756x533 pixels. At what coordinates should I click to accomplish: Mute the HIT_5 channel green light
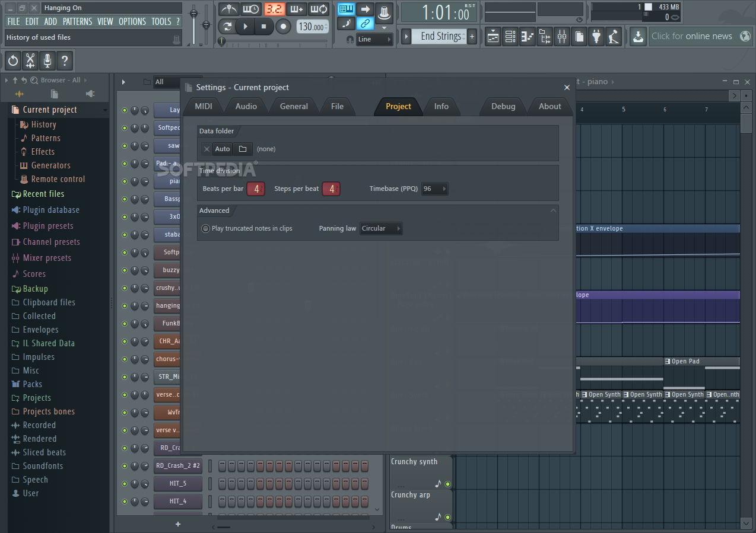pos(125,484)
